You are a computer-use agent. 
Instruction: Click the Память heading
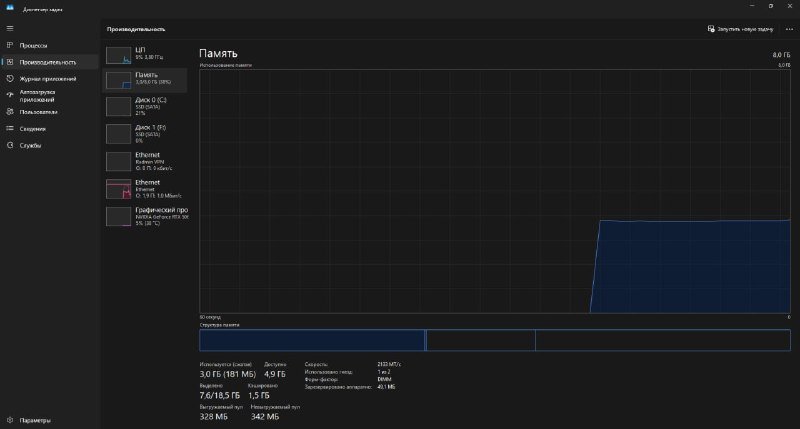pyautogui.click(x=218, y=54)
